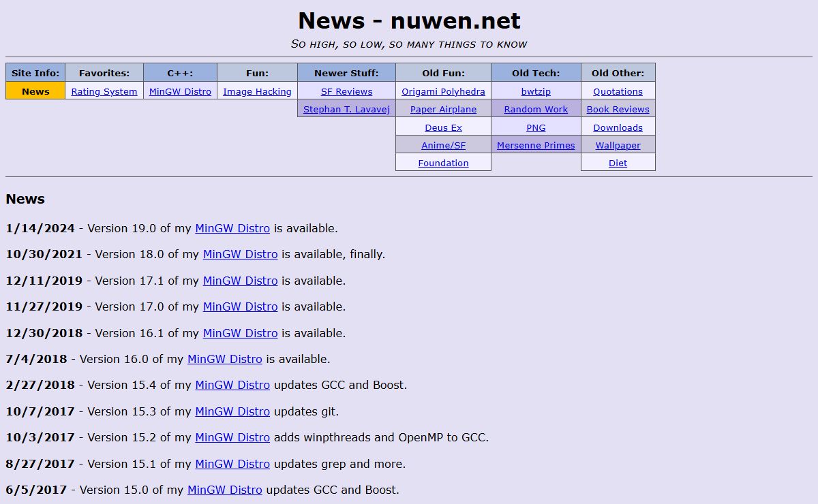Open the Diet page link
818x504 pixels.
coord(618,163)
